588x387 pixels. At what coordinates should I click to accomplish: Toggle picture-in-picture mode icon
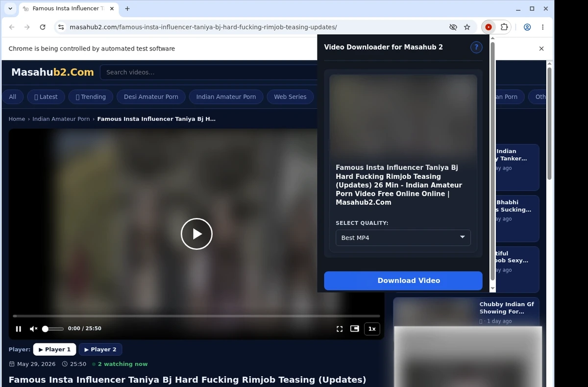pyautogui.click(x=355, y=329)
